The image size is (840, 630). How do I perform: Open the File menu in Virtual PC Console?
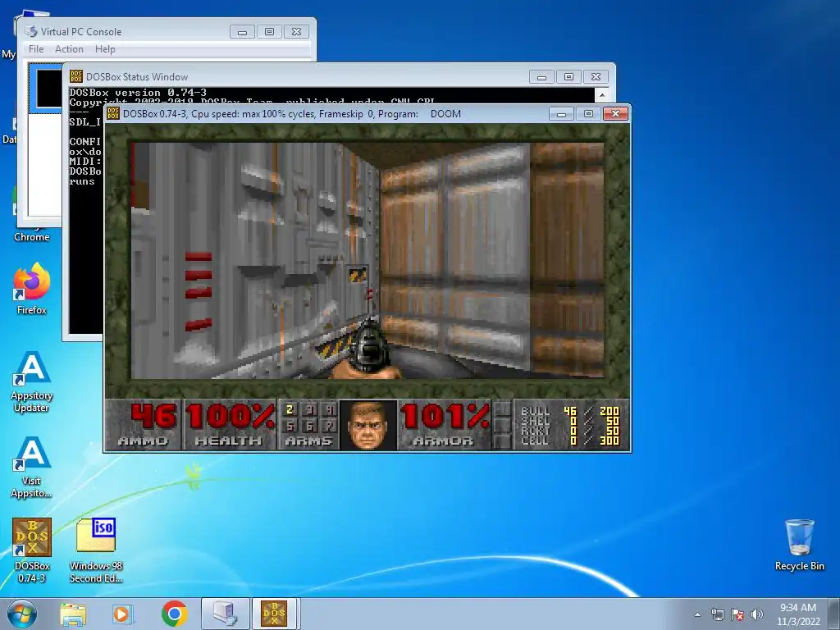click(x=36, y=48)
